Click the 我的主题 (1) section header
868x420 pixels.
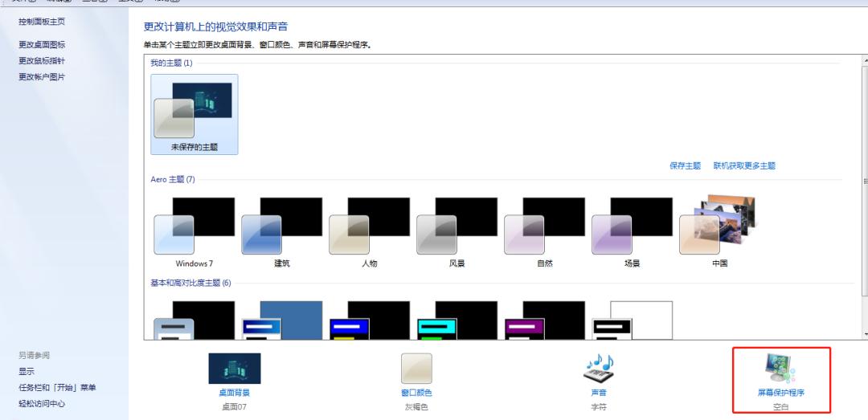(172, 63)
